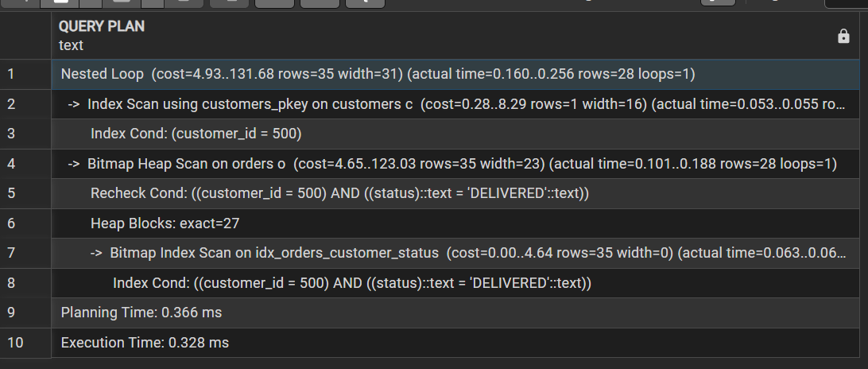
Task: Select the Nested Loop plan row
Action: tap(455, 74)
